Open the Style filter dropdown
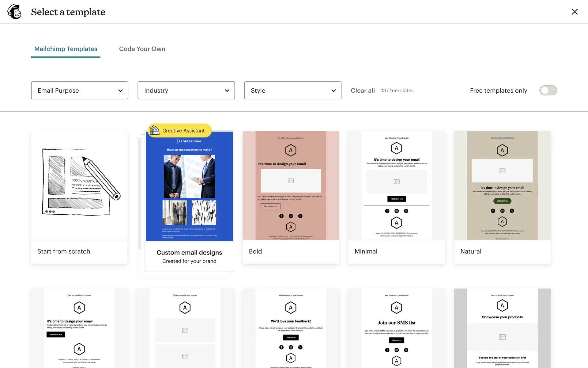The image size is (588, 368). tap(292, 90)
